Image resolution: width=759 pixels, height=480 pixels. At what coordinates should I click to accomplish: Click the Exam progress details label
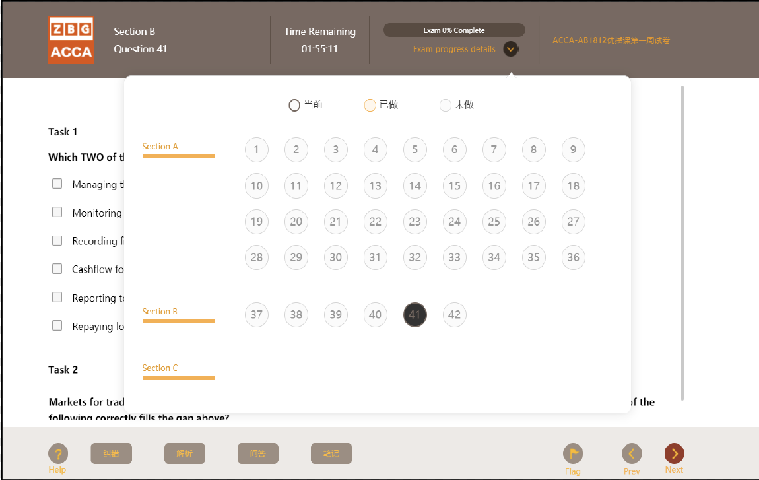tap(456, 49)
